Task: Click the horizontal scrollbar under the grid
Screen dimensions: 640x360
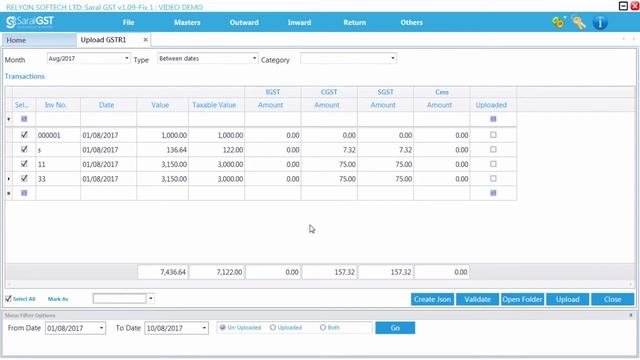Action: pos(320,284)
